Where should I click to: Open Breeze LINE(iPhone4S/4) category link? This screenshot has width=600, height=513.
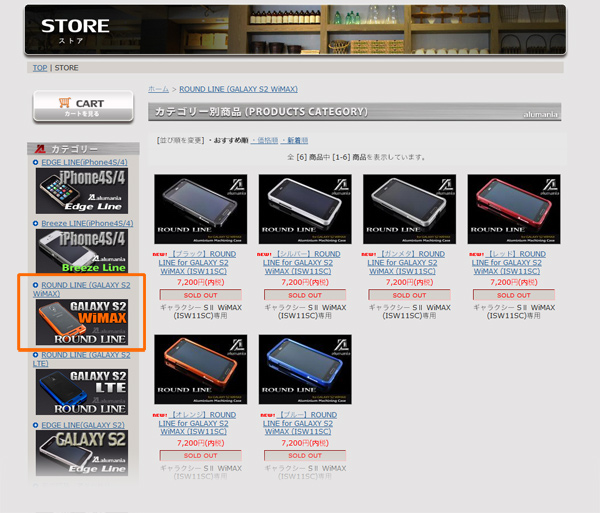click(87, 223)
